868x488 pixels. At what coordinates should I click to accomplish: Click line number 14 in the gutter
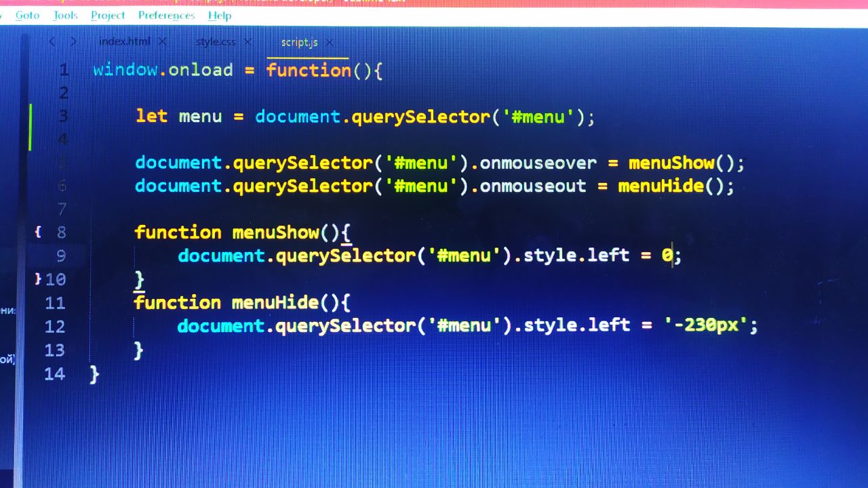(55, 373)
